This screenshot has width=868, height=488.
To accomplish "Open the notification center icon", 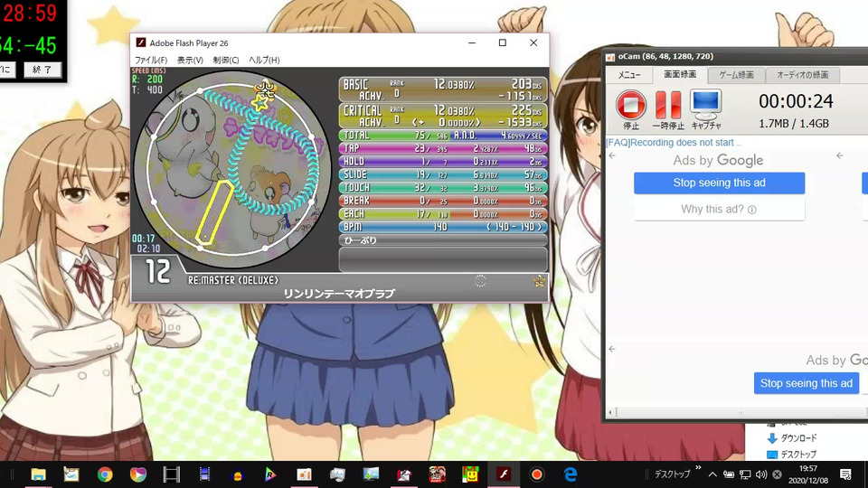I will (845, 474).
